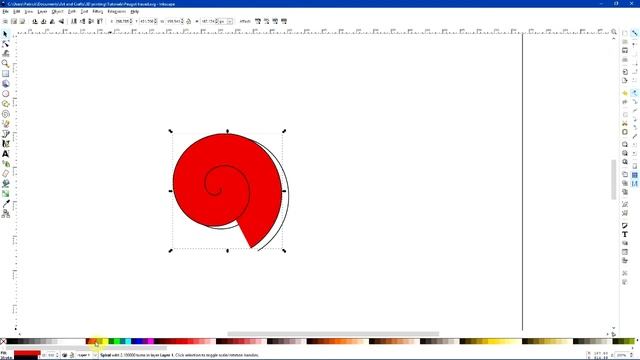Select the Calligraphy tool
The image size is (640, 360).
(5, 144)
